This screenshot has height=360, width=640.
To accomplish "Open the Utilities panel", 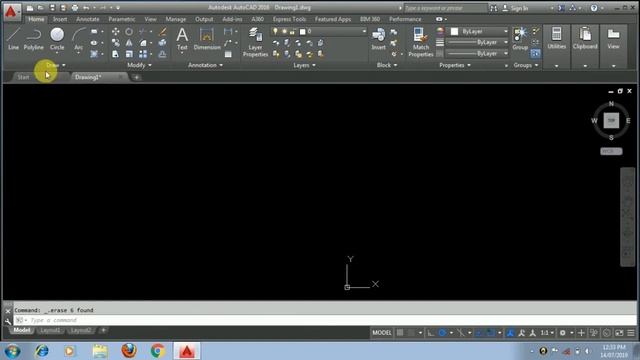I will (556, 46).
